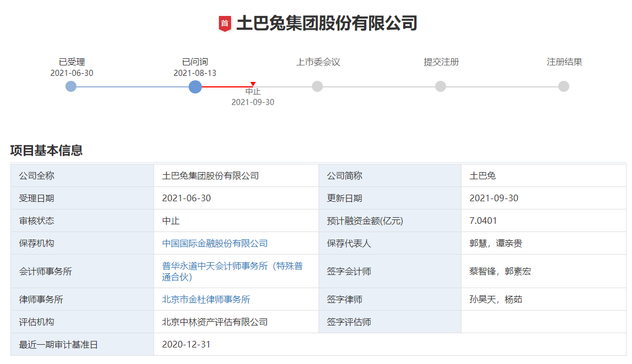
Task: Click the red 中止 triangle marker
Action: click(252, 84)
